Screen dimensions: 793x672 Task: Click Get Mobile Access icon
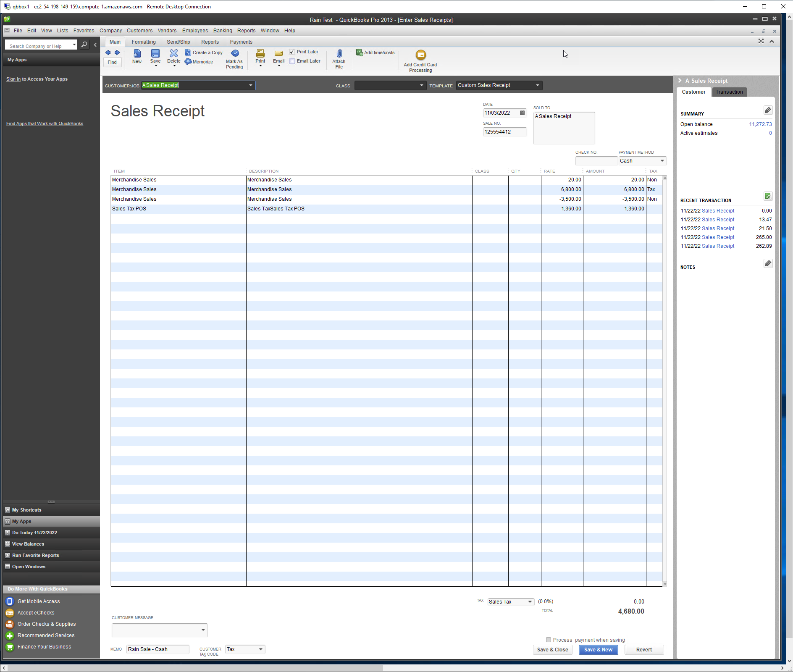[x=10, y=601]
